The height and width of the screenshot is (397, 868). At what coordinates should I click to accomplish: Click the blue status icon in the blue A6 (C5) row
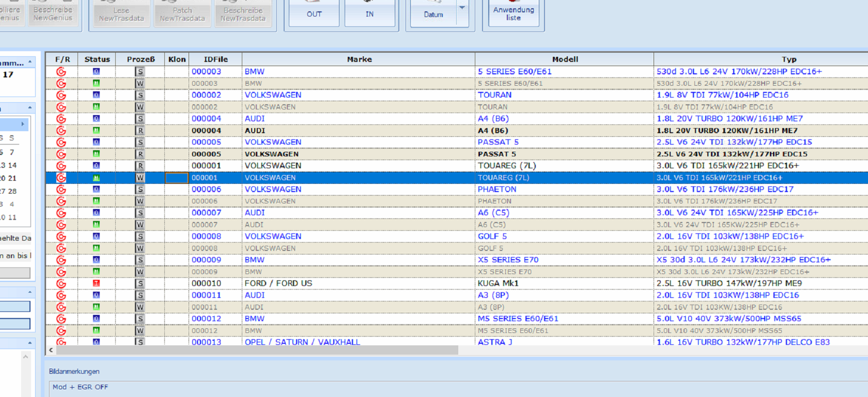point(96,213)
